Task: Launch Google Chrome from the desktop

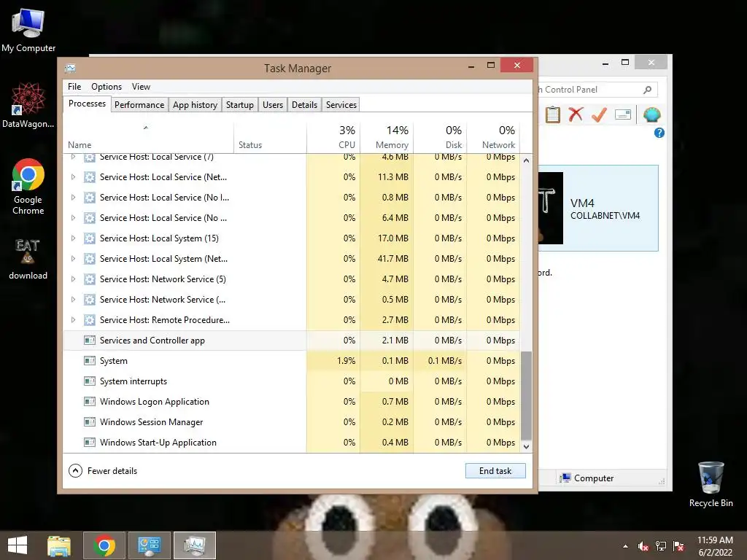Action: (x=28, y=187)
